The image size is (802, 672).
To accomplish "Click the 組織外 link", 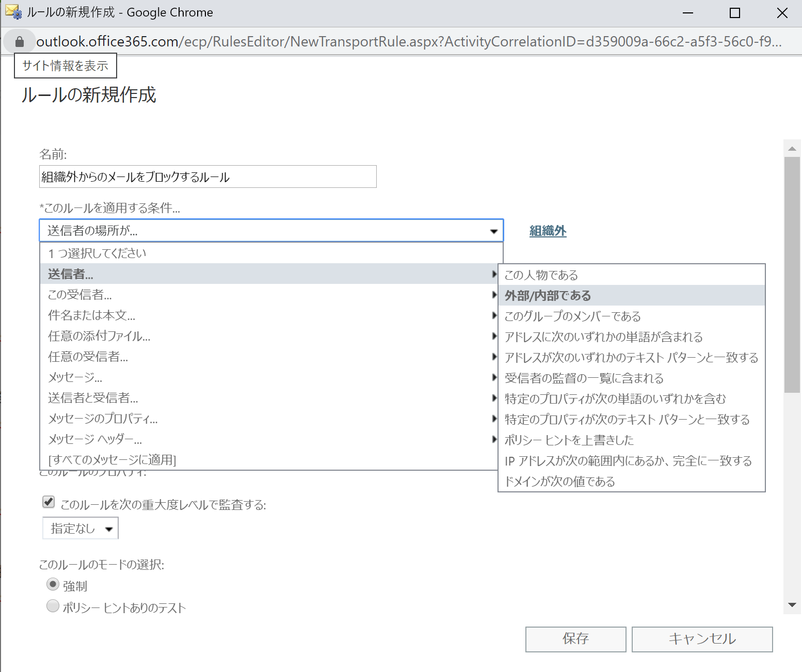I will pos(548,231).
